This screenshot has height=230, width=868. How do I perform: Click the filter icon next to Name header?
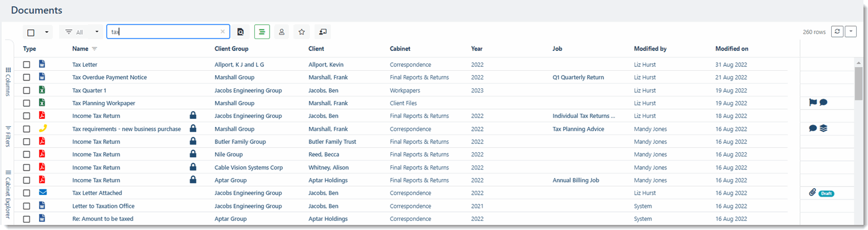coord(95,49)
